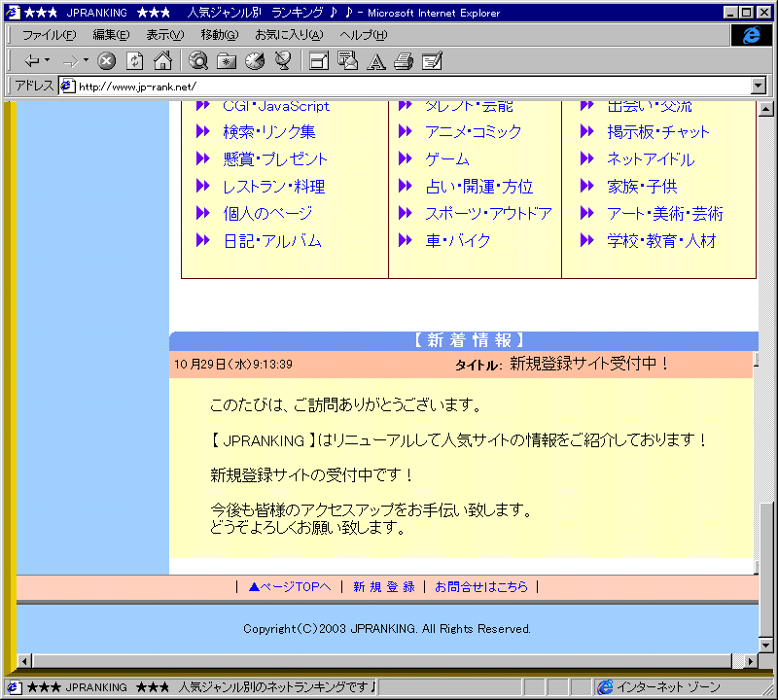Click the status bar page icon
The width and height of the screenshot is (778, 700).
point(14,687)
